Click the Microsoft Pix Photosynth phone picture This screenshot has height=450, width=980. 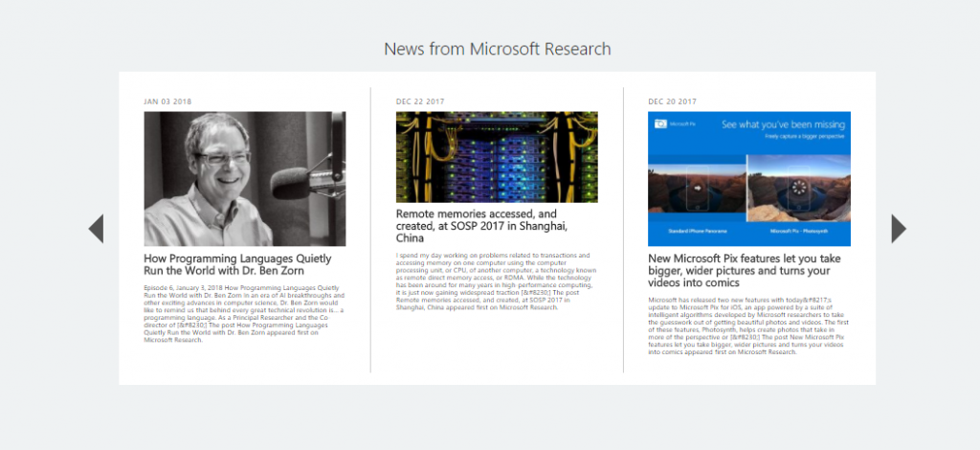coord(798,190)
